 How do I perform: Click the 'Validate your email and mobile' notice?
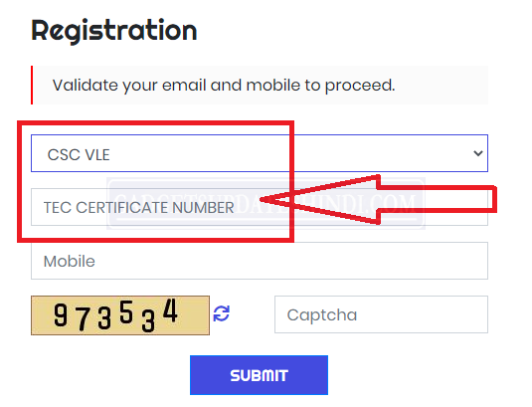(260, 85)
